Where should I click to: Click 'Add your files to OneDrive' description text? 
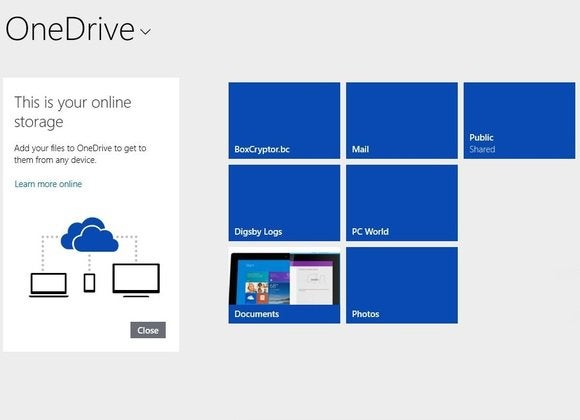coord(80,154)
